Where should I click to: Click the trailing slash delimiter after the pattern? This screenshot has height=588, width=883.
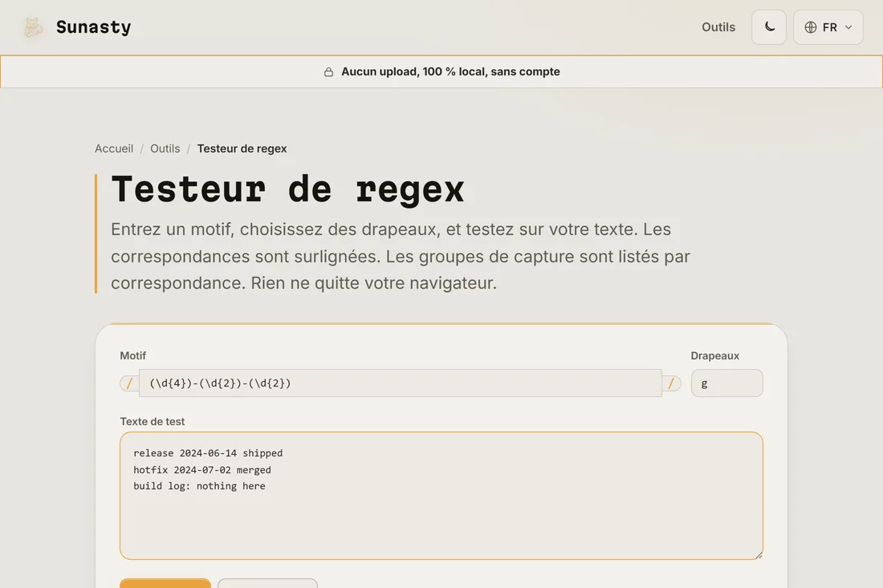coord(671,383)
